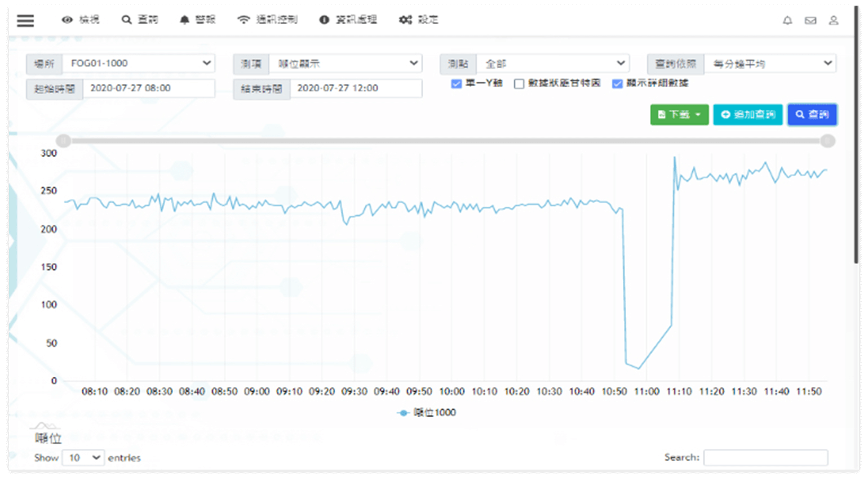Image resolution: width=868 pixels, height=482 pixels.
Task: Click the 起始時間 field showing 2020-07-27 08:00
Action: pyautogui.click(x=148, y=88)
